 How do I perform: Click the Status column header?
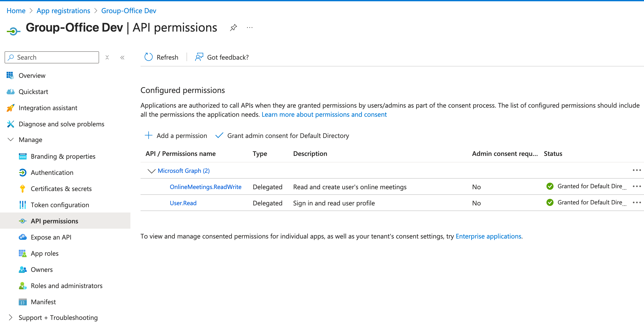pyautogui.click(x=553, y=154)
